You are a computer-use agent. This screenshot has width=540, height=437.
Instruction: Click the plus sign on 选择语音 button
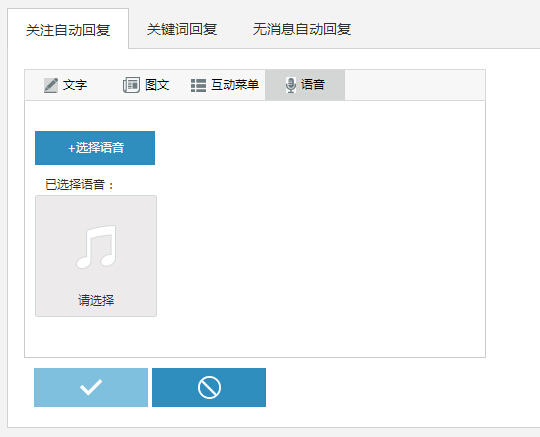(x=72, y=148)
